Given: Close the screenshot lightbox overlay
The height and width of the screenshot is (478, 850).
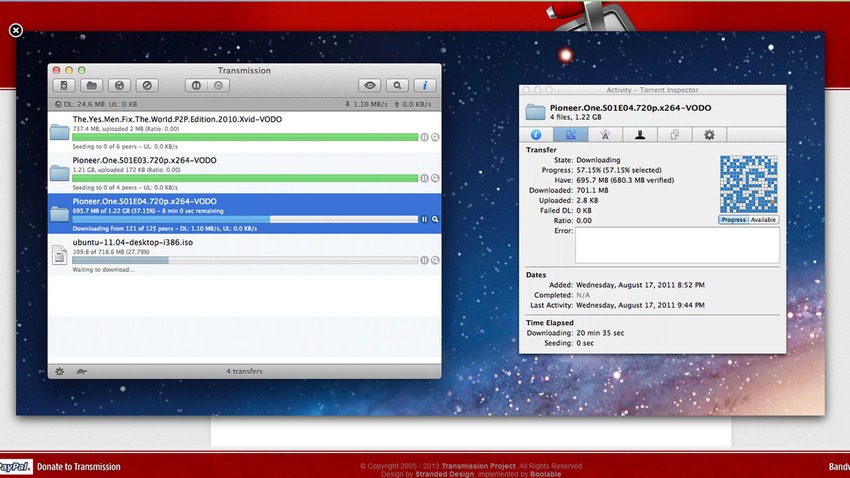Looking at the screenshot, I should click(x=15, y=30).
